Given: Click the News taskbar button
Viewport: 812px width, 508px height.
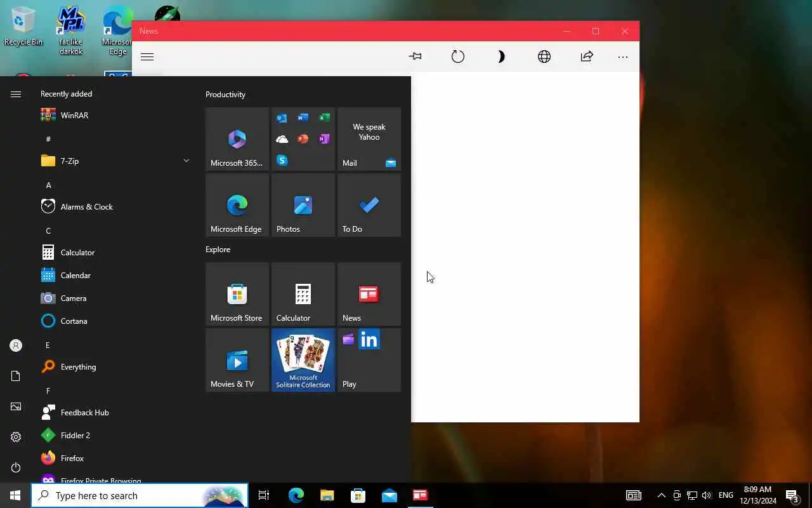Looking at the screenshot, I should click(x=420, y=495).
